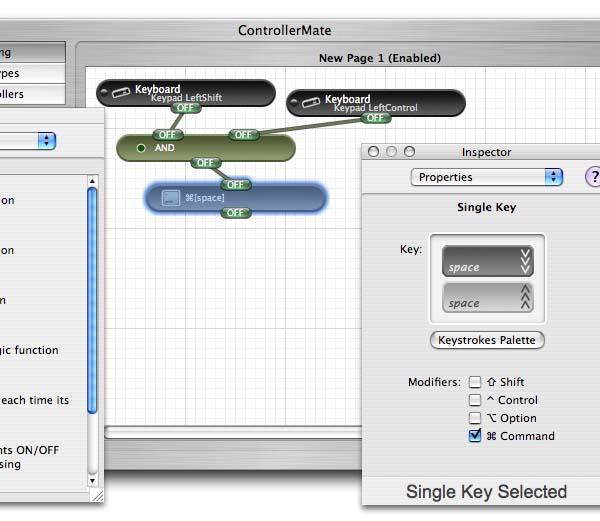Uncheck the Command modifier checkbox
This screenshot has width=600, height=521.
point(475,436)
